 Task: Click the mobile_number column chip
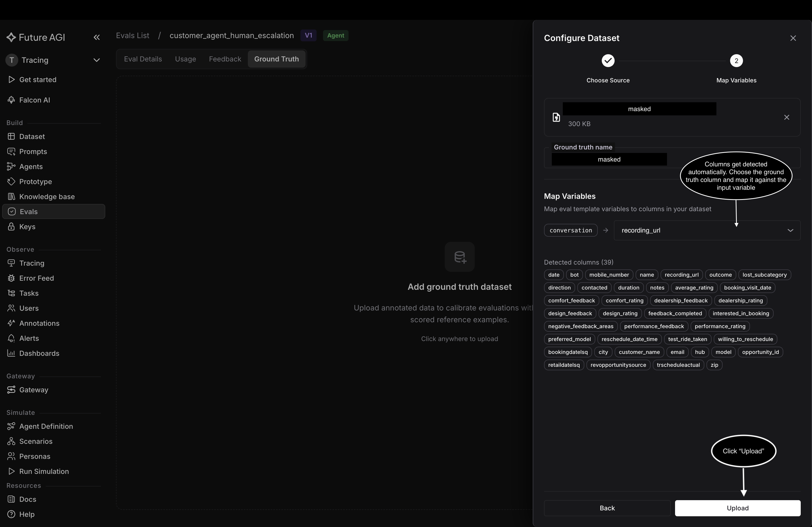tap(609, 275)
